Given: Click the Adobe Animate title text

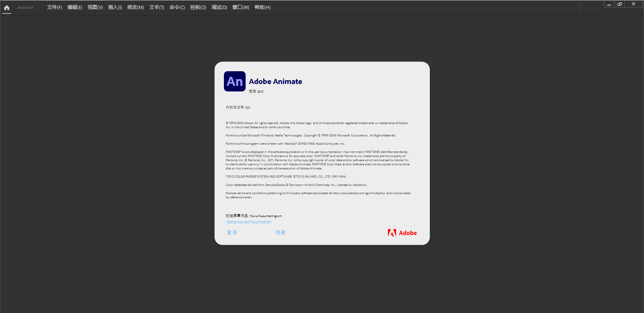Looking at the screenshot, I should click(276, 81).
